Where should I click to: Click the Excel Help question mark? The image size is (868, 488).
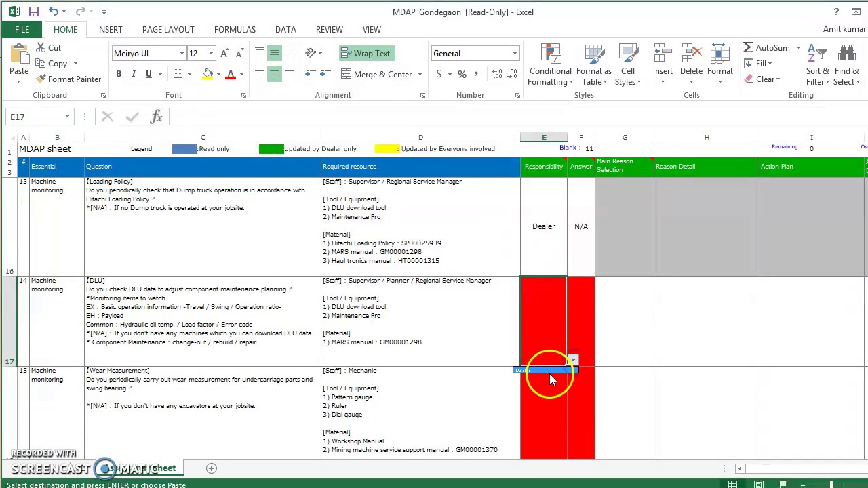(836, 12)
